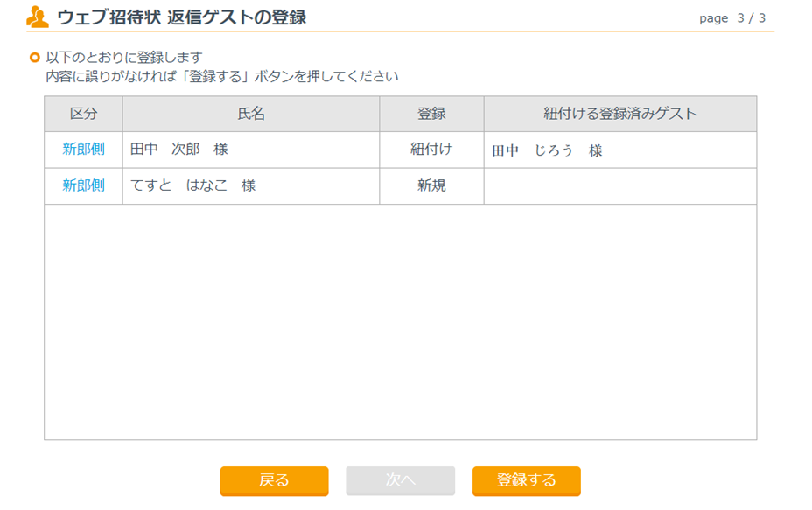Click 新郎側 link in the てすと はなこ row
812x510 pixels.
coord(83,185)
